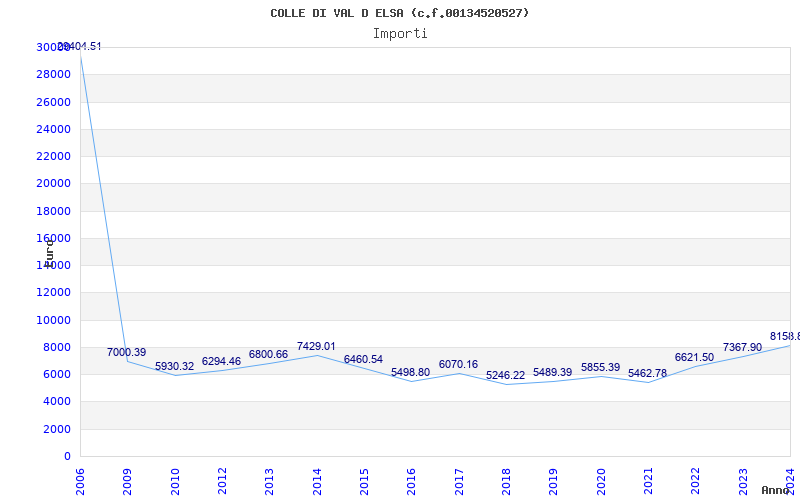This screenshot has width=800, height=500.
Task: Click the 2013 x-axis year label
Action: pos(269,481)
